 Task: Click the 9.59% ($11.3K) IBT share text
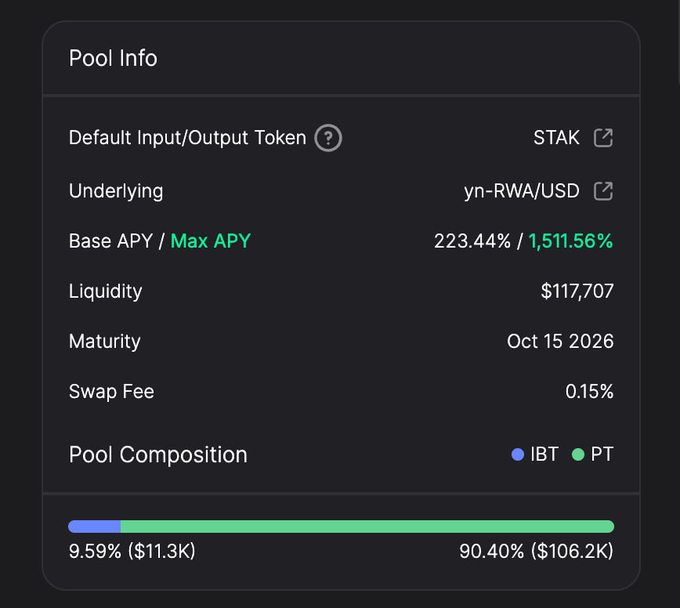132,551
